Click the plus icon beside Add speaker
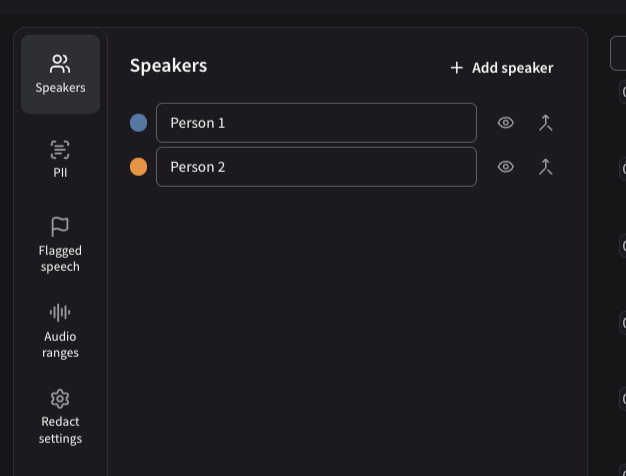The width and height of the screenshot is (626, 476). click(457, 68)
